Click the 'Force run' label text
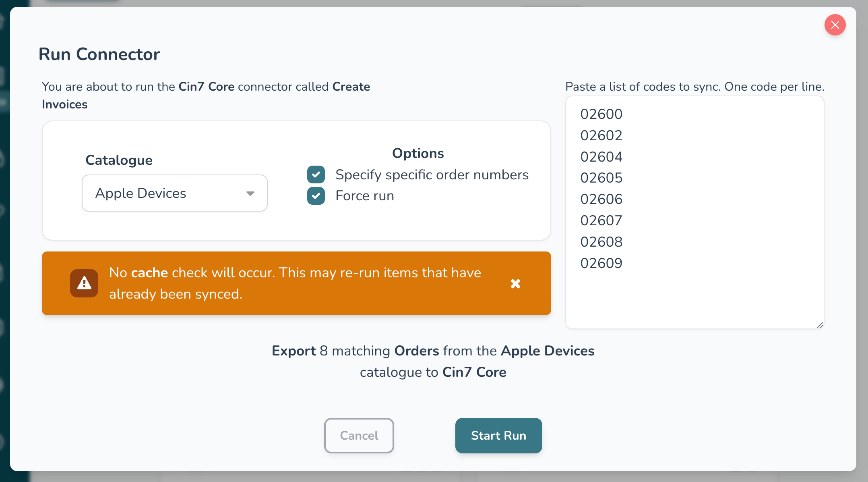The width and height of the screenshot is (868, 482). [364, 196]
